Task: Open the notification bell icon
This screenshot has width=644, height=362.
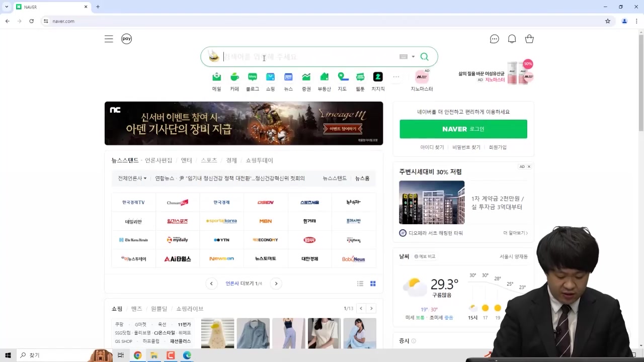Action: [x=512, y=39]
